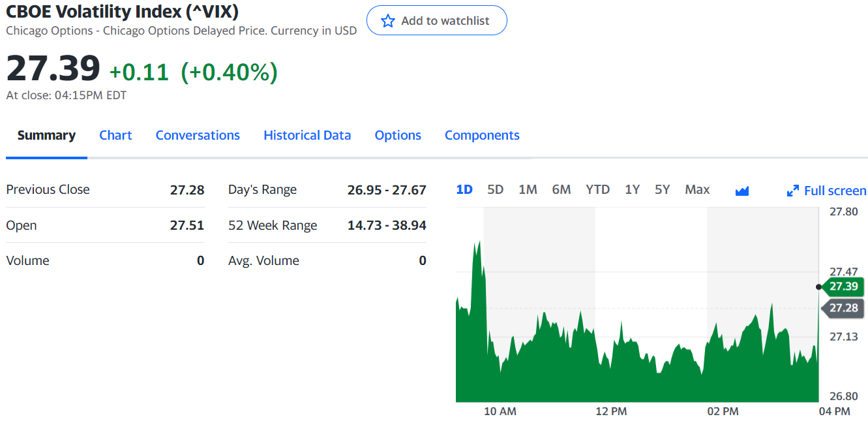The height and width of the screenshot is (421, 868).
Task: Open the Chart tab
Action: (x=115, y=135)
